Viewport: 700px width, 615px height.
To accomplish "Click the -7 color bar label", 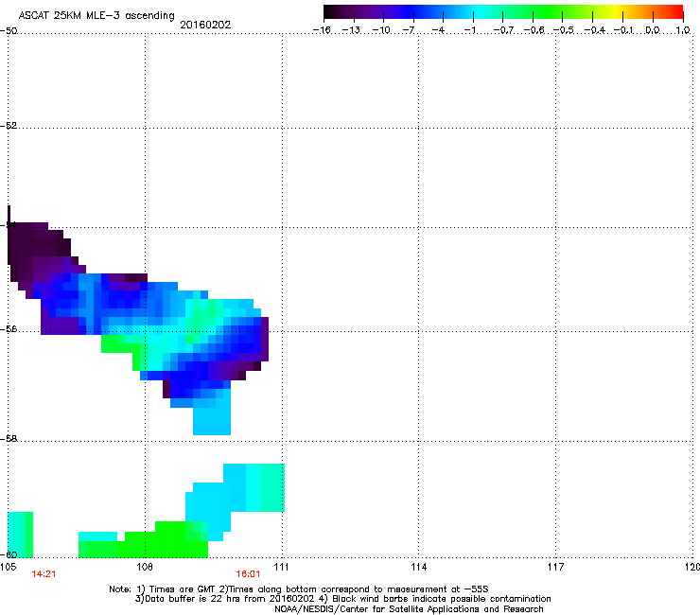I will click(x=409, y=30).
